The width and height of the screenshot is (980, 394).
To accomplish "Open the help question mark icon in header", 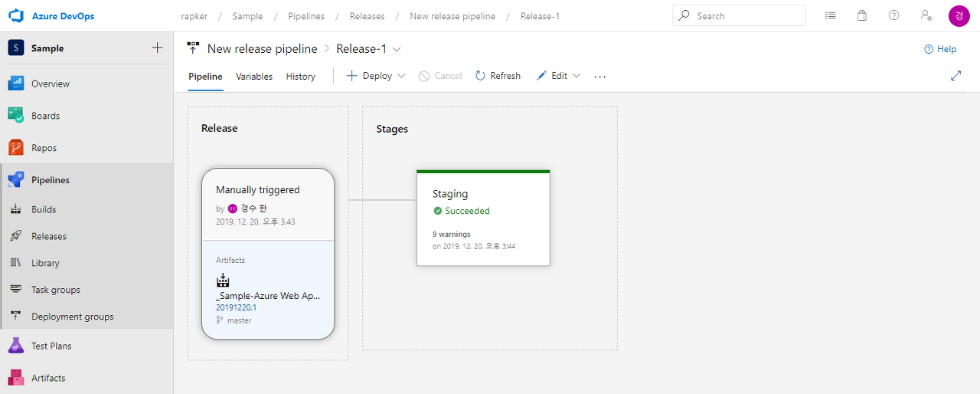I will click(x=894, y=15).
